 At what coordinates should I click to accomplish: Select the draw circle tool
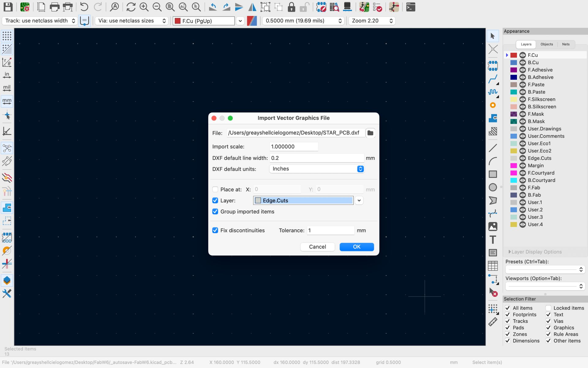pyautogui.click(x=493, y=187)
